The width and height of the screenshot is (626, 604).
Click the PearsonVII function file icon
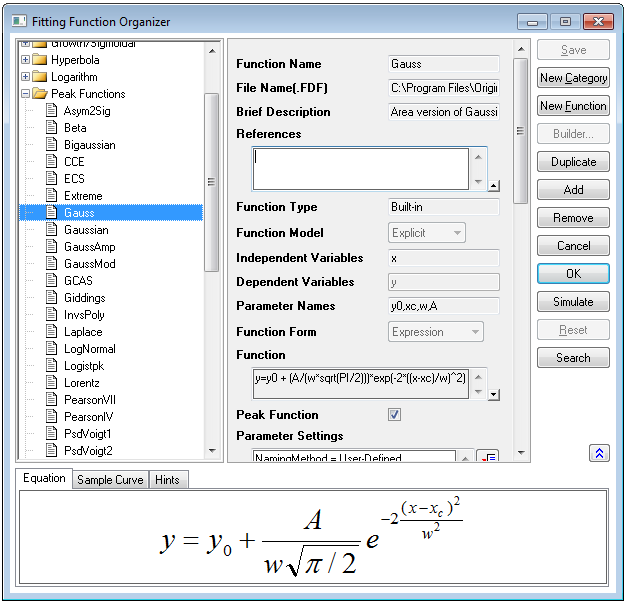click(x=51, y=399)
